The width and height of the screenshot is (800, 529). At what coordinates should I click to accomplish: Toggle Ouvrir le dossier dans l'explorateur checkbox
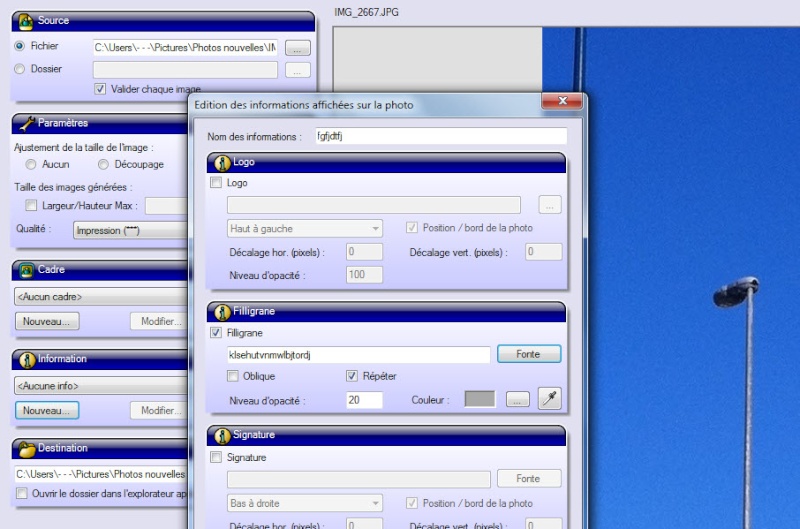[22, 493]
